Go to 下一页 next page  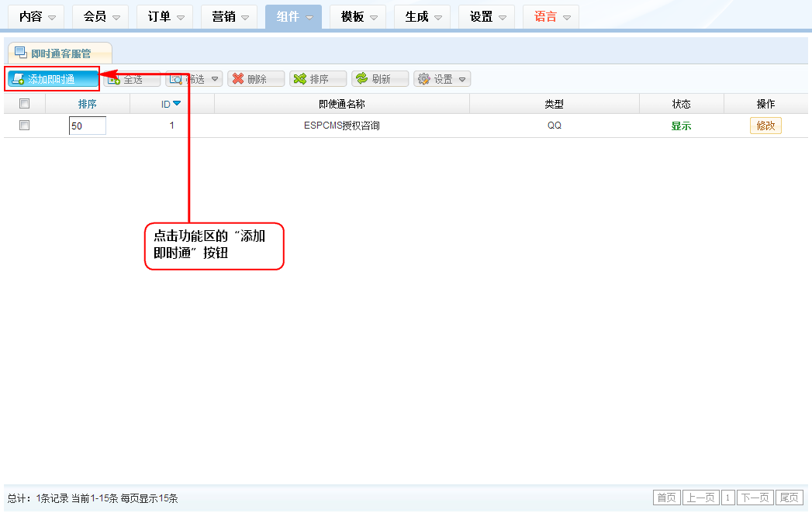[755, 498]
